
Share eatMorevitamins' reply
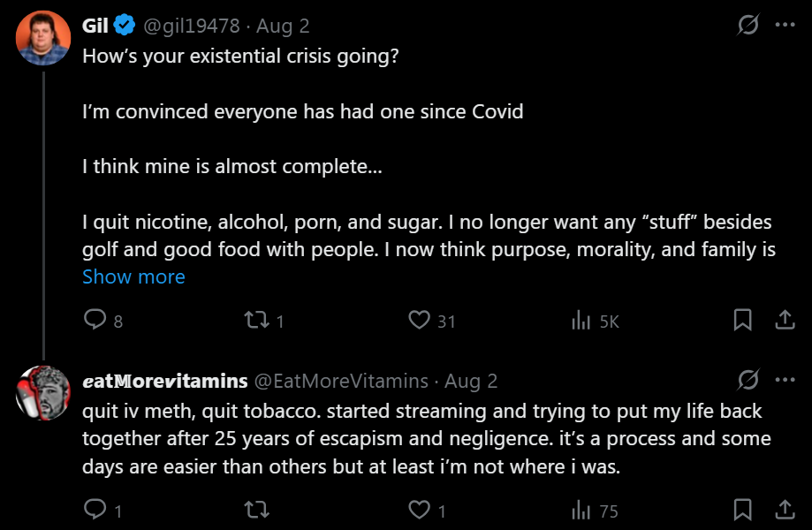click(785, 510)
